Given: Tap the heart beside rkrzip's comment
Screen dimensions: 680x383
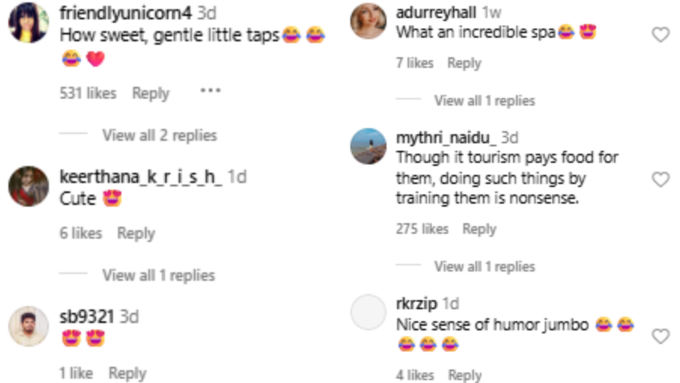Looking at the screenshot, I should coord(660,336).
